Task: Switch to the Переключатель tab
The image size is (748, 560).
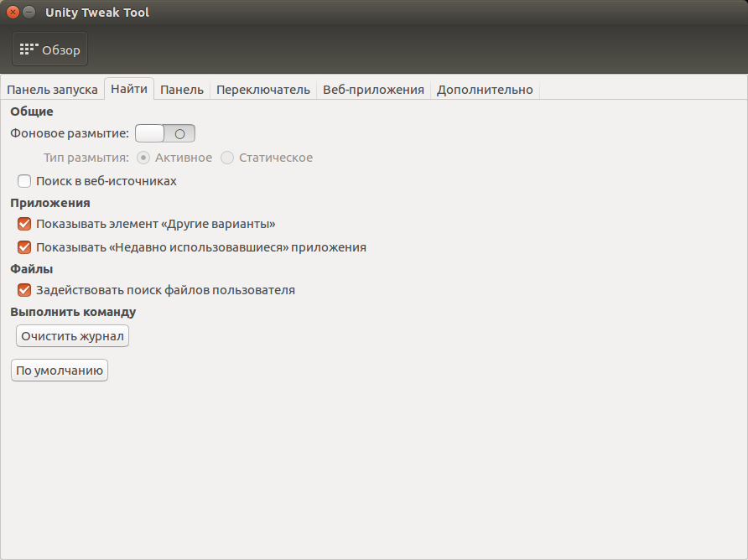Action: coord(262,90)
